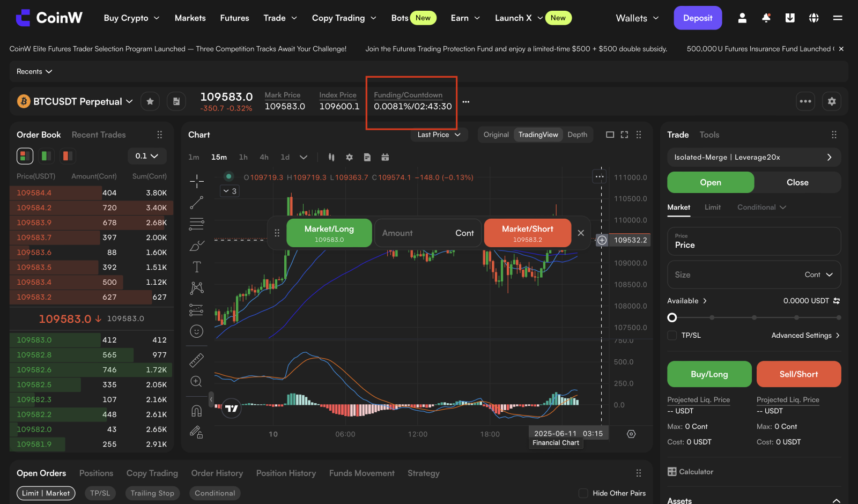The height and width of the screenshot is (504, 858).
Task: Toggle the chart widescreen layout icon
Action: 610,135
